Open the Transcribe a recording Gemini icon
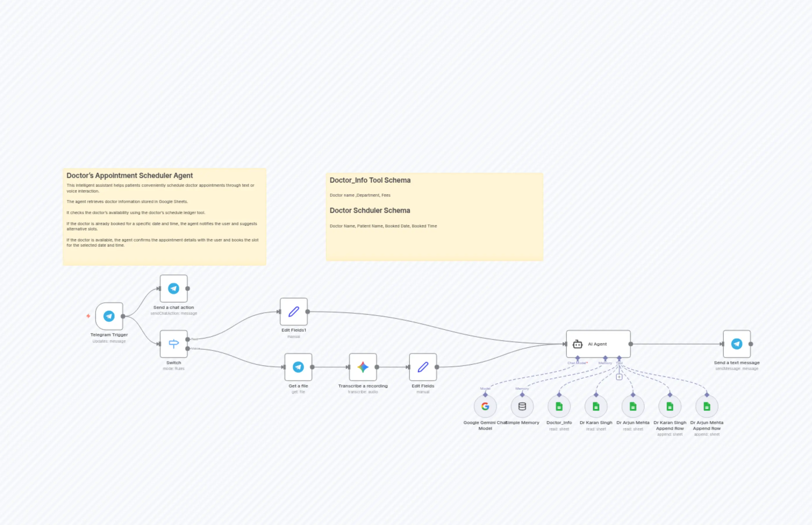The height and width of the screenshot is (525, 812). pos(363,367)
